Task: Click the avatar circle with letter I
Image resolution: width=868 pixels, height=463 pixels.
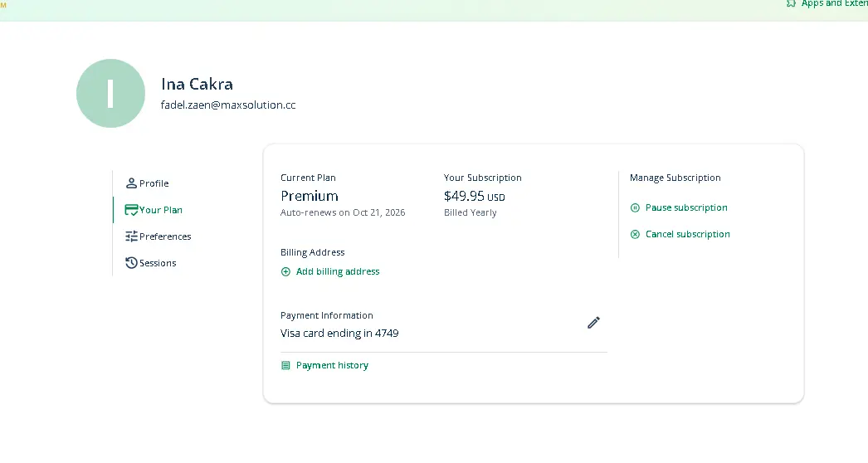Action: coord(110,94)
